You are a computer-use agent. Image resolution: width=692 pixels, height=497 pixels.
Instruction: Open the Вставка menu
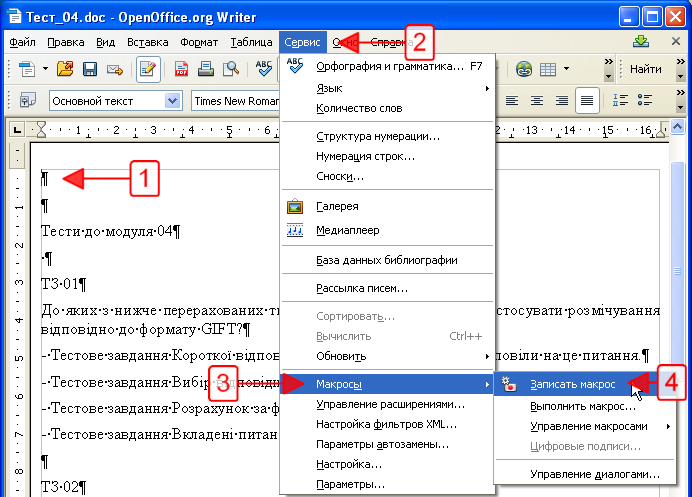coord(147,42)
